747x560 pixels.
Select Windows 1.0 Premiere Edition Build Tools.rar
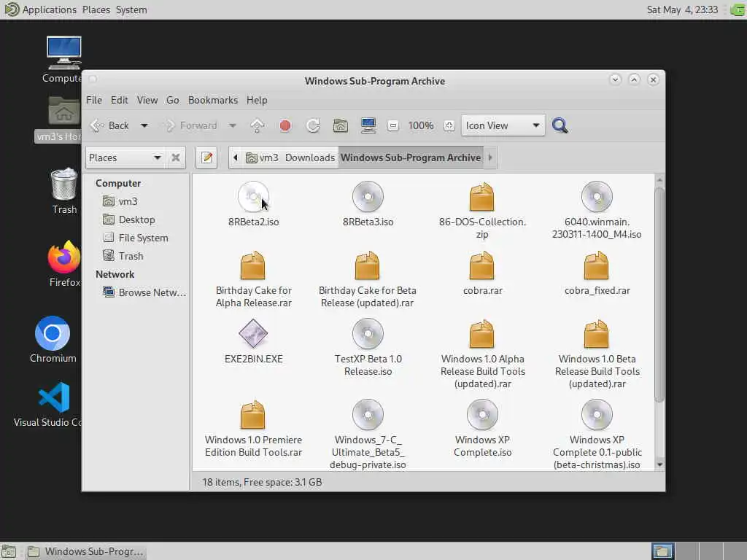[253, 429]
